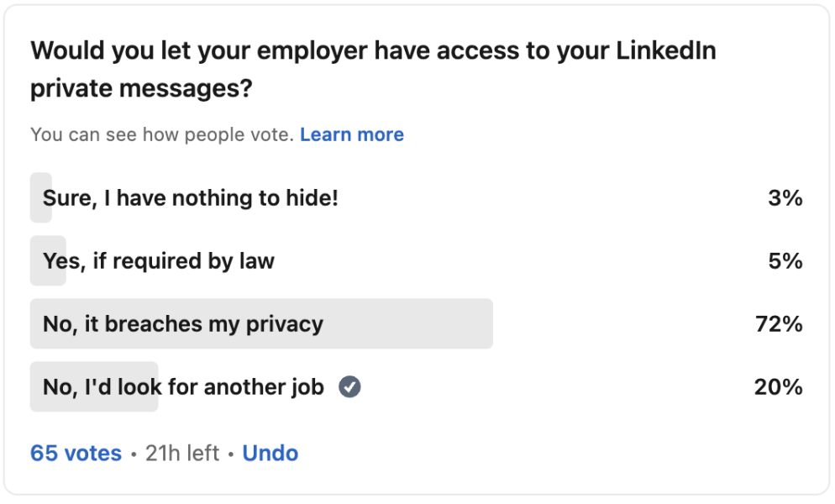
Task: Click the 72% privacy progress bar
Action: point(261,324)
